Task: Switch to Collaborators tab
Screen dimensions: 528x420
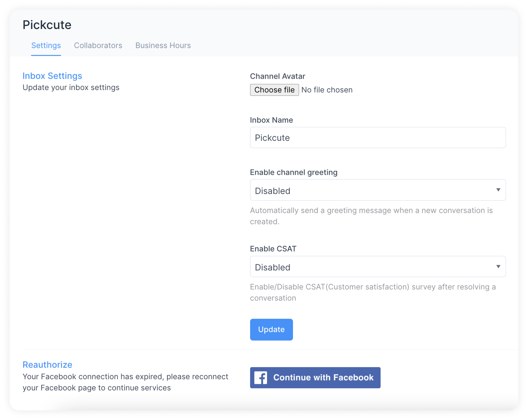Action: click(x=98, y=45)
